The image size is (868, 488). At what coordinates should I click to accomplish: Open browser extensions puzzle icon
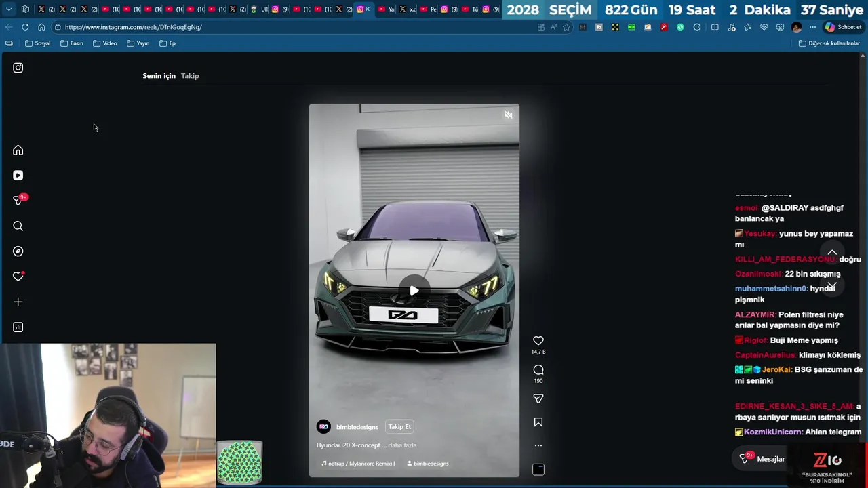[697, 27]
